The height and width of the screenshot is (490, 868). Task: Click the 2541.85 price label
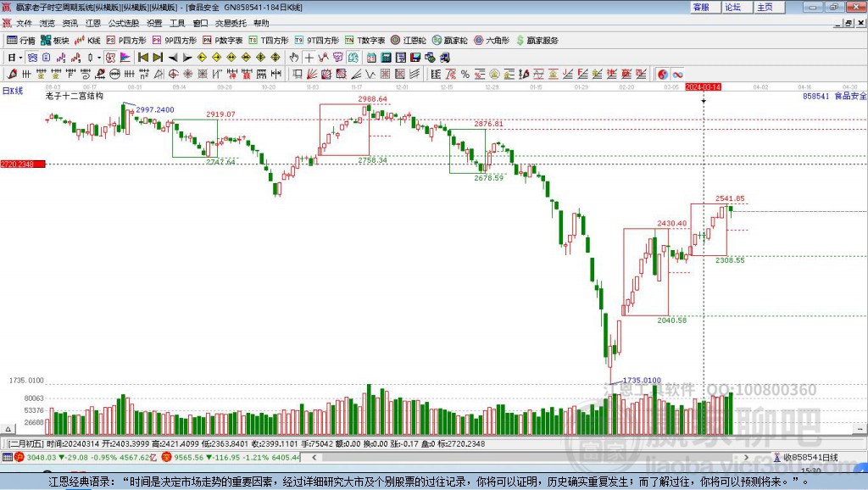tap(730, 198)
